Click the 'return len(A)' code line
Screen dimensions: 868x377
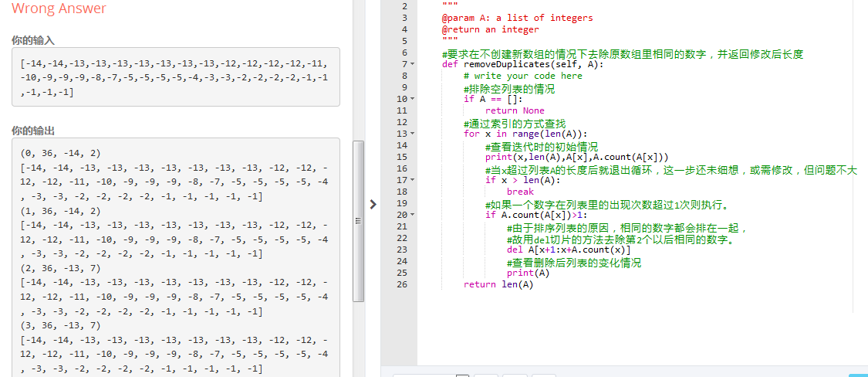click(x=498, y=284)
